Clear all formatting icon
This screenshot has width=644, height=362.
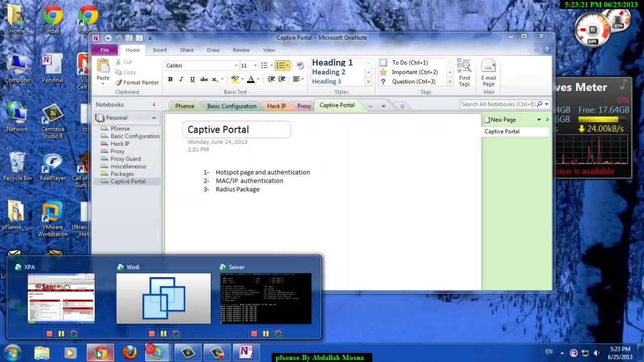(300, 65)
